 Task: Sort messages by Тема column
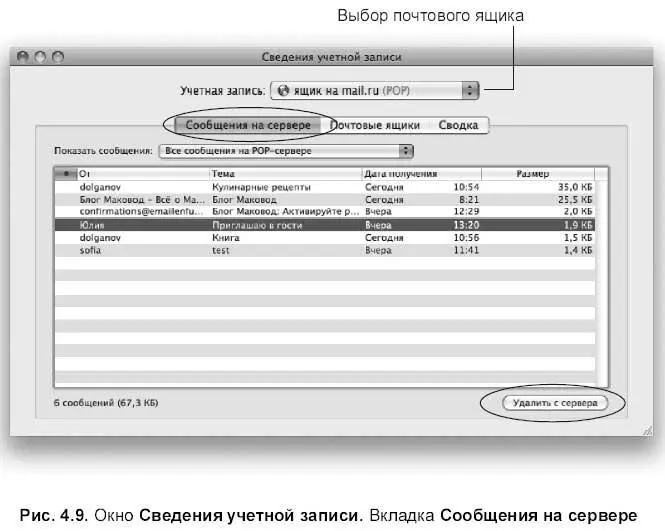coord(285,173)
